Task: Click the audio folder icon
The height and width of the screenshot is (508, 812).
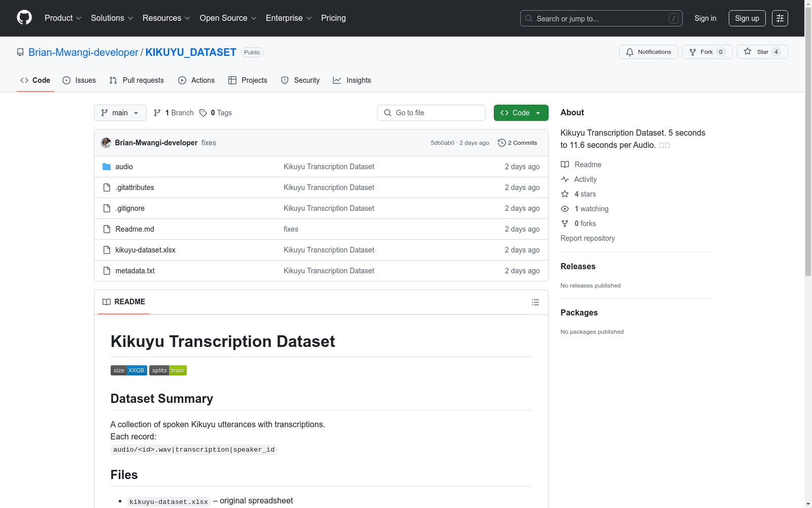Action: 107,167
